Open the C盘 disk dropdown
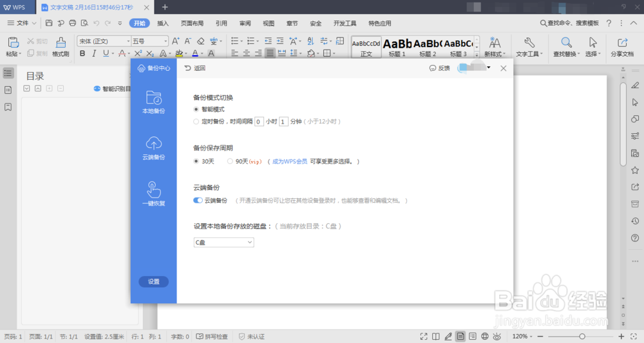 (x=224, y=242)
